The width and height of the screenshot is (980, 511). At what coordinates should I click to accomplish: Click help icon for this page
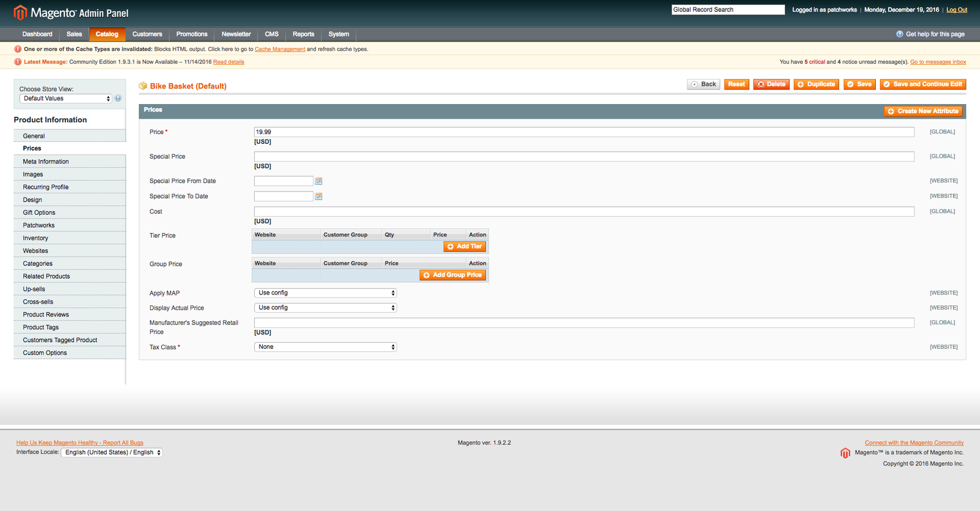(x=900, y=34)
